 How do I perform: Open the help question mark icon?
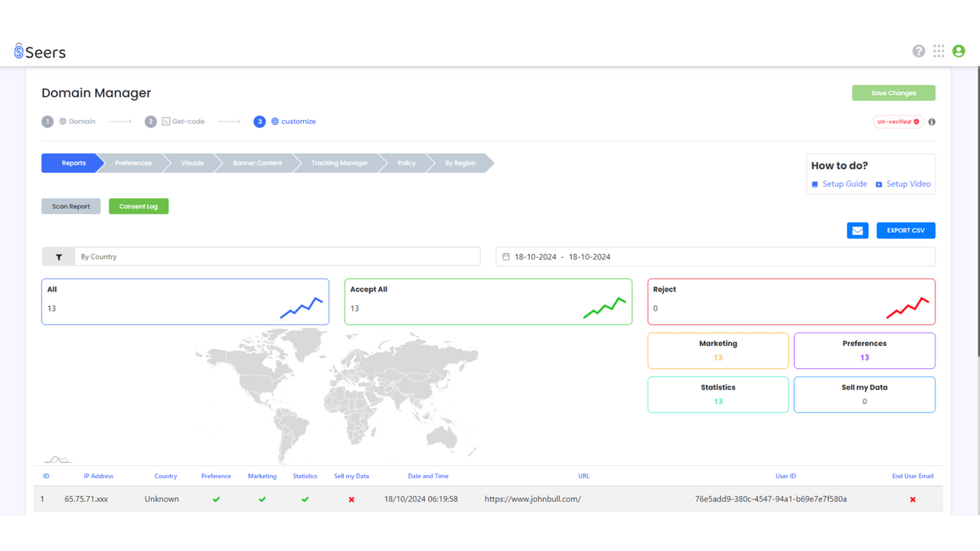[919, 51]
